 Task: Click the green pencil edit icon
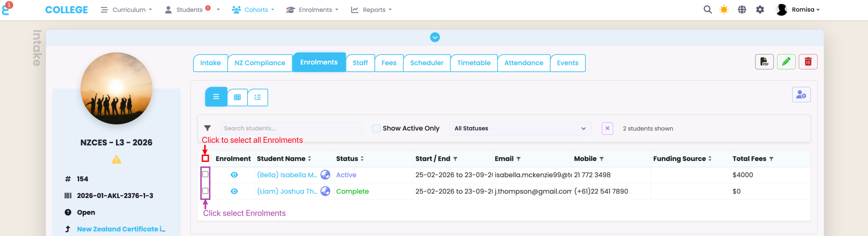(786, 62)
